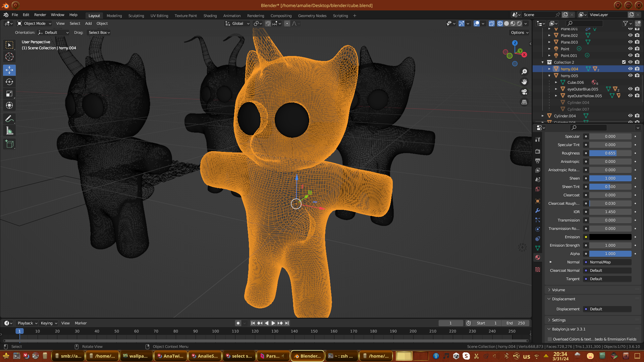
Task: Click the Options button in viewport
Action: [x=520, y=33]
